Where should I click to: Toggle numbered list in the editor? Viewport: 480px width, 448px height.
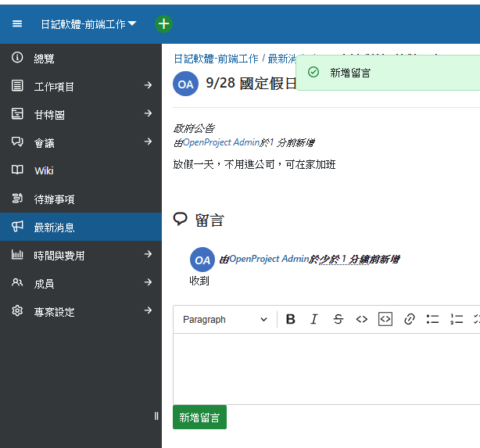[457, 320]
